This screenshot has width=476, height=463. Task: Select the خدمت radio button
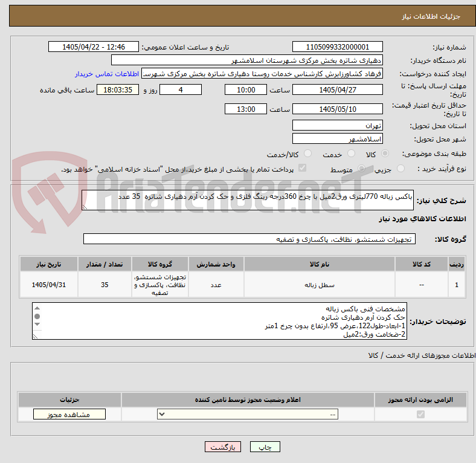coord(351,154)
